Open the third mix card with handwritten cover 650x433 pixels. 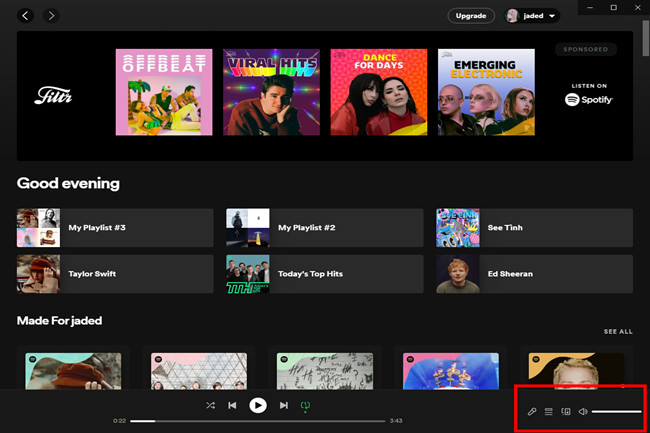coord(325,370)
